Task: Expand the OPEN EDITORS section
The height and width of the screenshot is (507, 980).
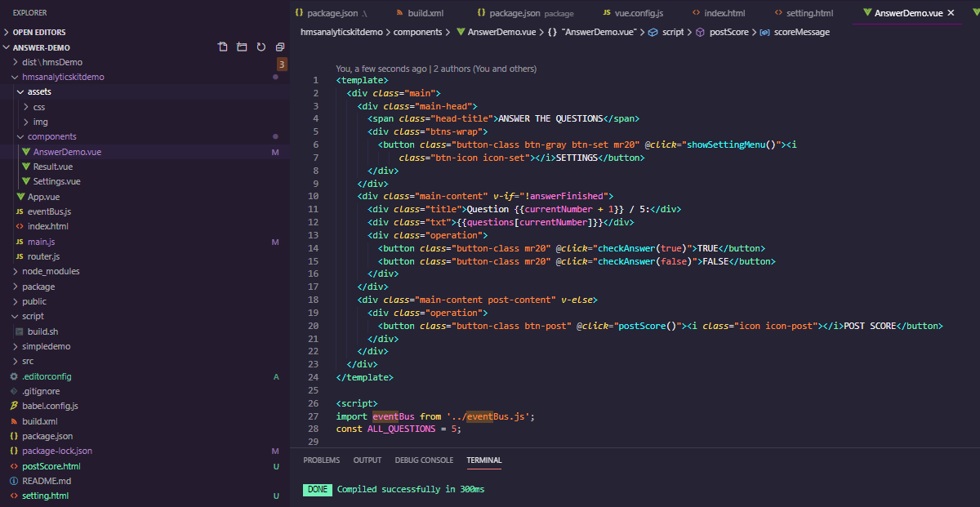Action: pos(39,32)
